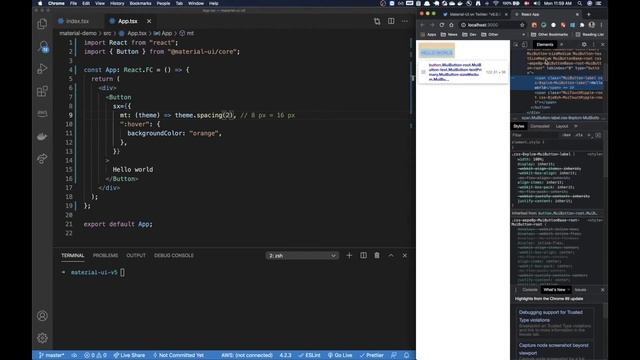
Task: Go to the home page in Chrome
Action: [x=451, y=25]
